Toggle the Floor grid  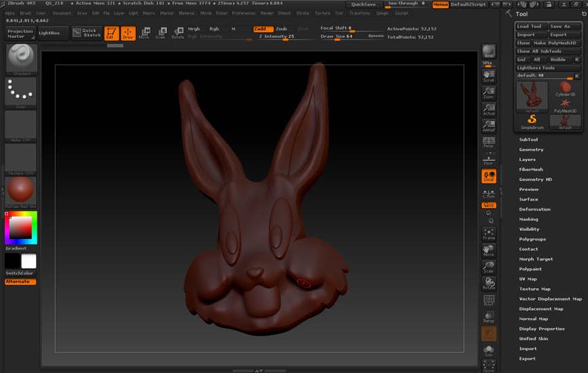489,159
